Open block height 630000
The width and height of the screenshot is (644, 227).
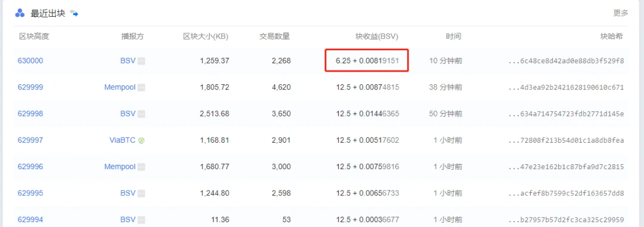click(30, 61)
